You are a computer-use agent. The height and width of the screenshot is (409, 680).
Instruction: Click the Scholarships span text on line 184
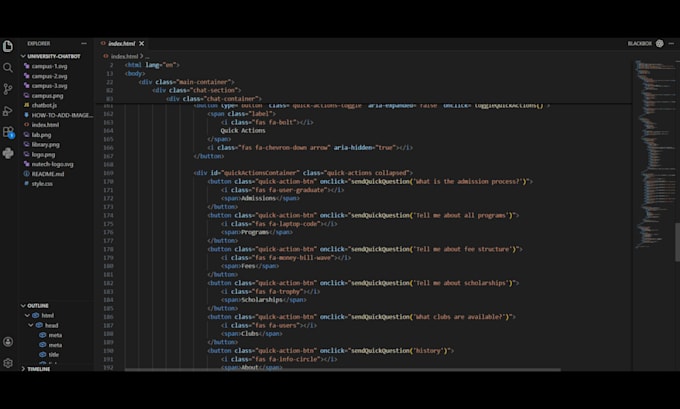[262, 300]
